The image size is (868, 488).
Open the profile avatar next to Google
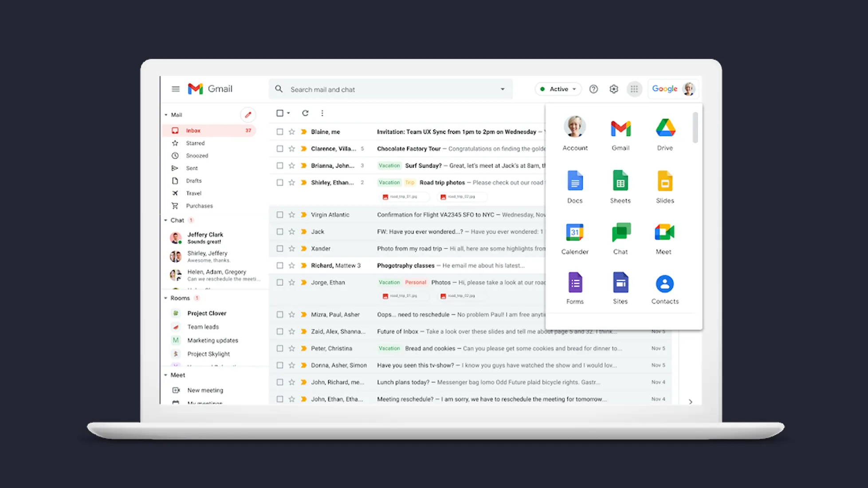tap(689, 89)
